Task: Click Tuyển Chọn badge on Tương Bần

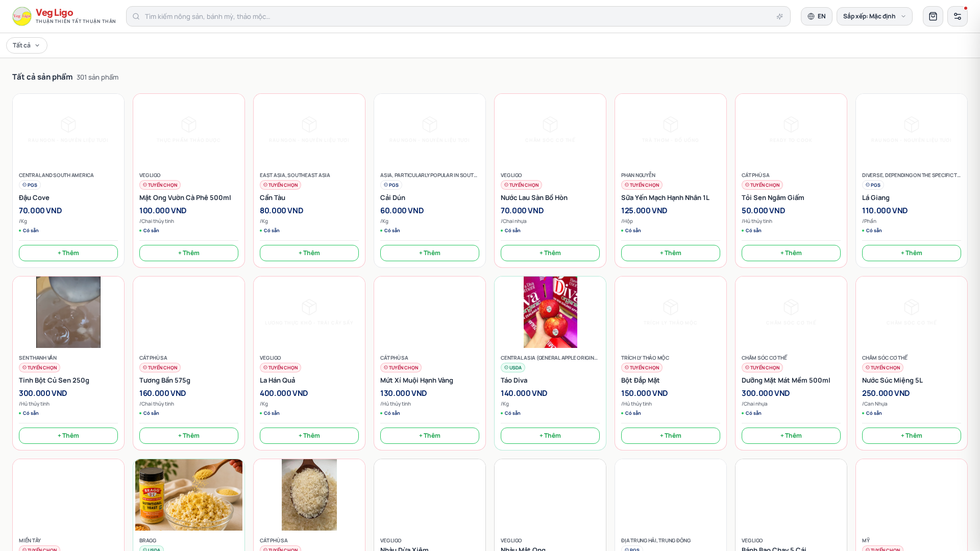Action: pos(160,368)
